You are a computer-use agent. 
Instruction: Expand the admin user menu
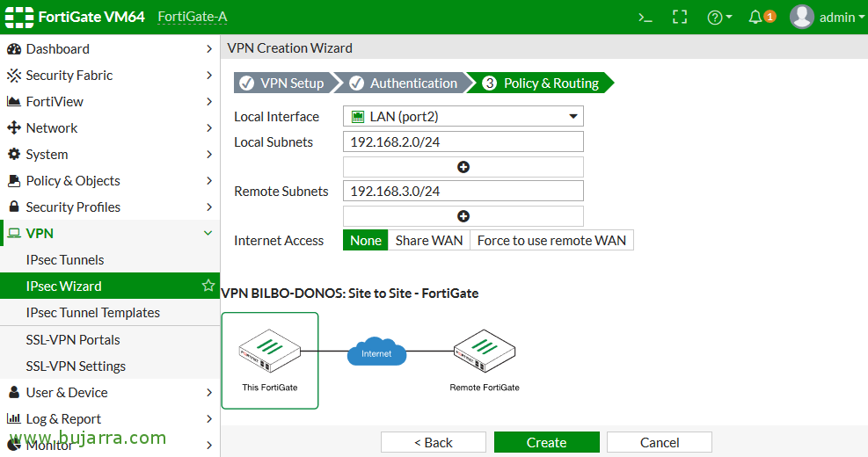(827, 18)
